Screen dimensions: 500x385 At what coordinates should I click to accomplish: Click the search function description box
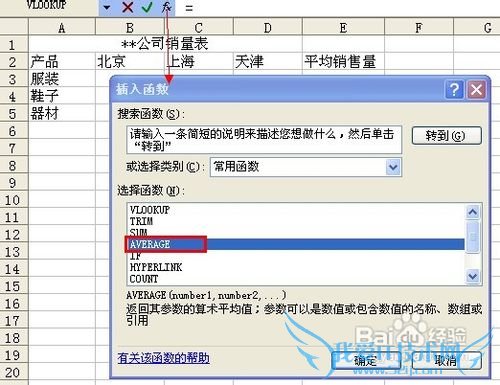tap(264, 139)
